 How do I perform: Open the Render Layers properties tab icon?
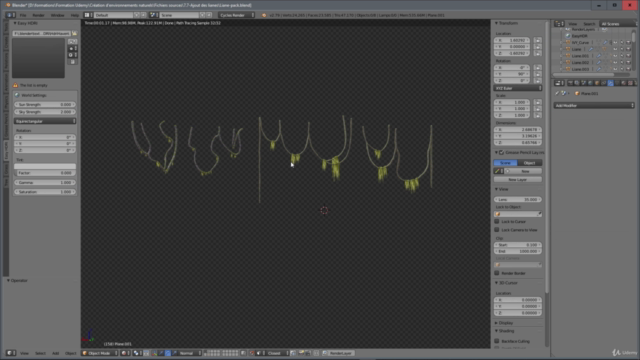click(x=577, y=83)
